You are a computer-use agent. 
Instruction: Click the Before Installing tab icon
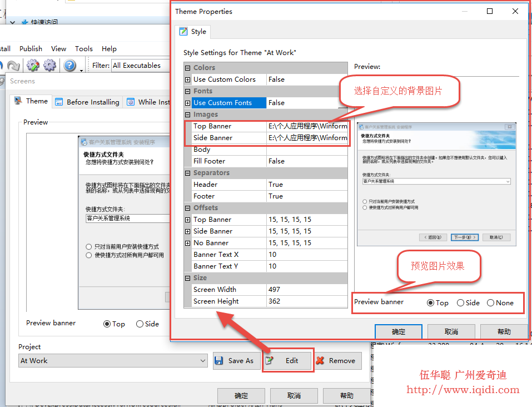59,102
